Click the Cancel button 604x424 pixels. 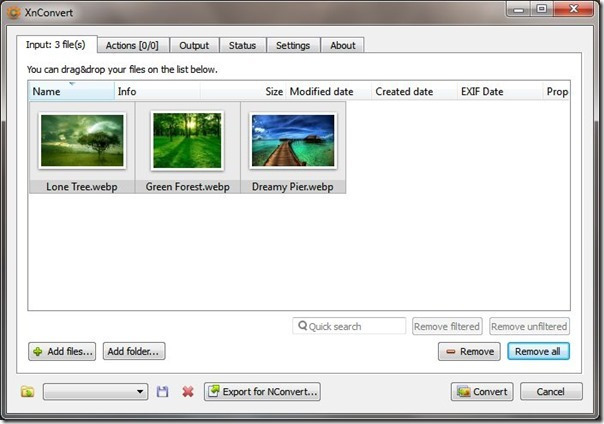pyautogui.click(x=551, y=392)
